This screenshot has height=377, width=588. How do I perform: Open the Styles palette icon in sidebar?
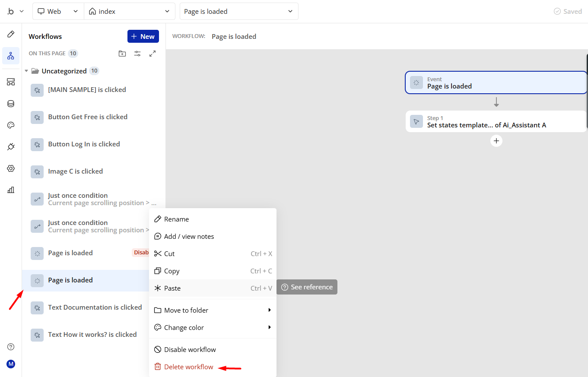point(11,125)
